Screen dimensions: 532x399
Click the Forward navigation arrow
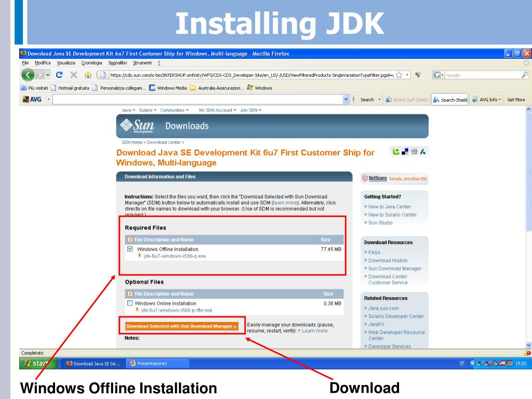40,75
